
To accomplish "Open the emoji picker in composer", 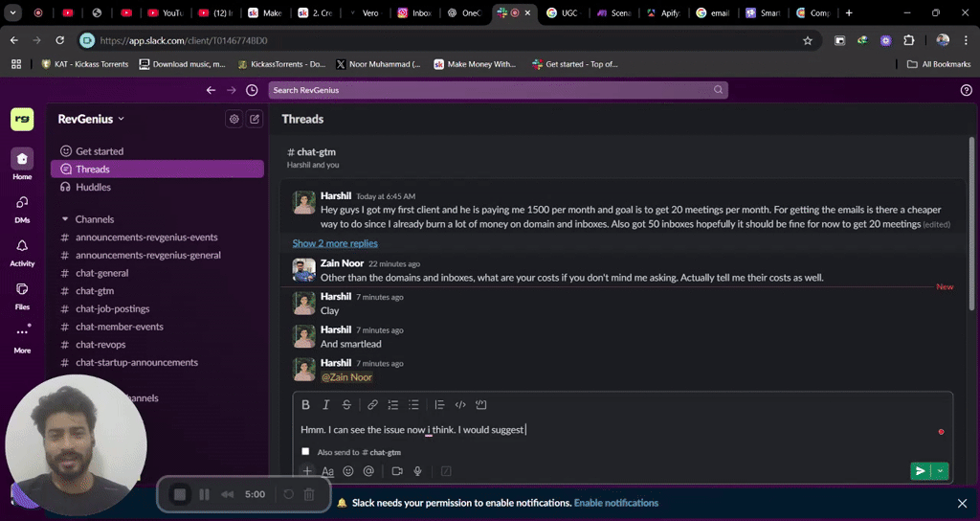I will [x=348, y=471].
